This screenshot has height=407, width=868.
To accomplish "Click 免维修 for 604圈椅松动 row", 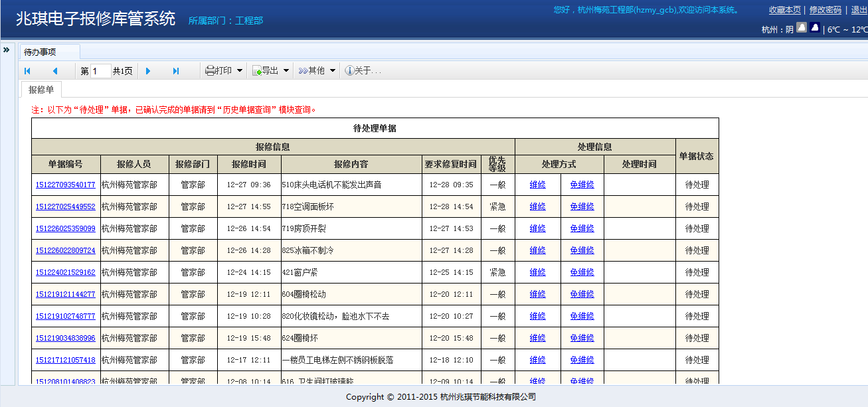I will (582, 295).
